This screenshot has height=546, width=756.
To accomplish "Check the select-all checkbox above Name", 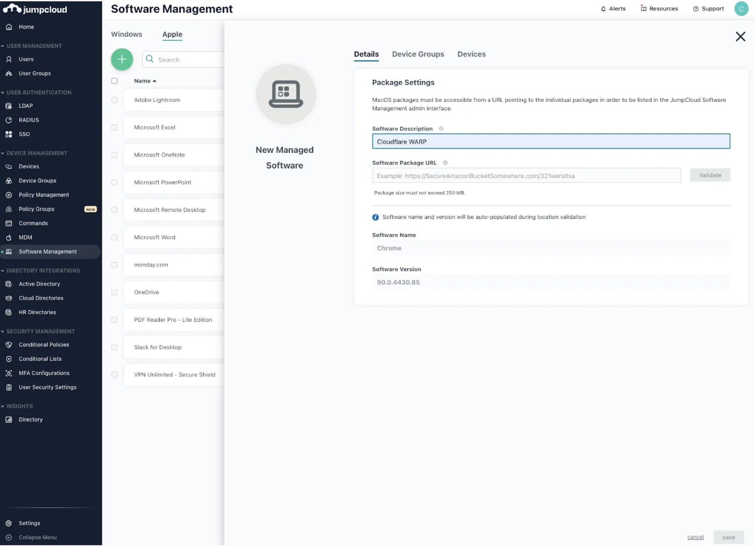I will coord(114,81).
